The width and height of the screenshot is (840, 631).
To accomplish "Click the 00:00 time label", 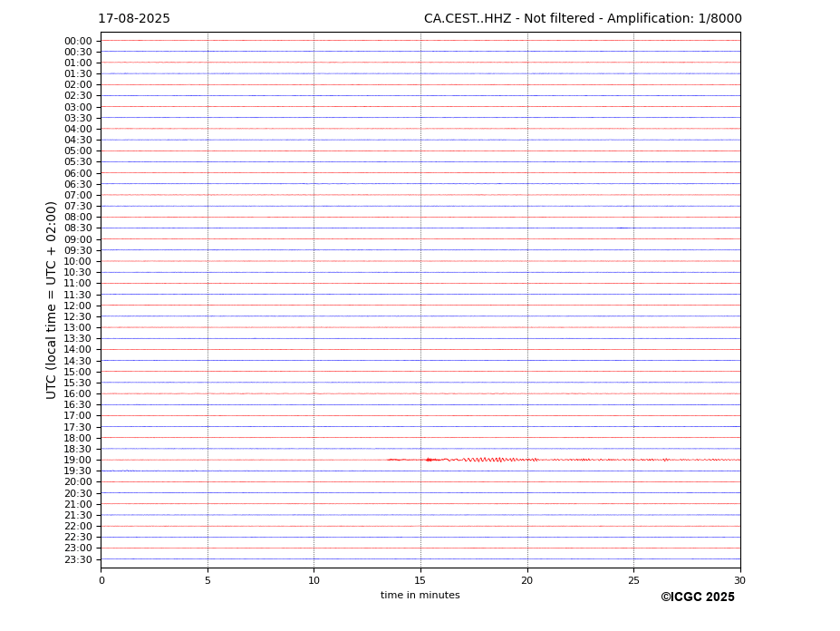I will coord(78,42).
